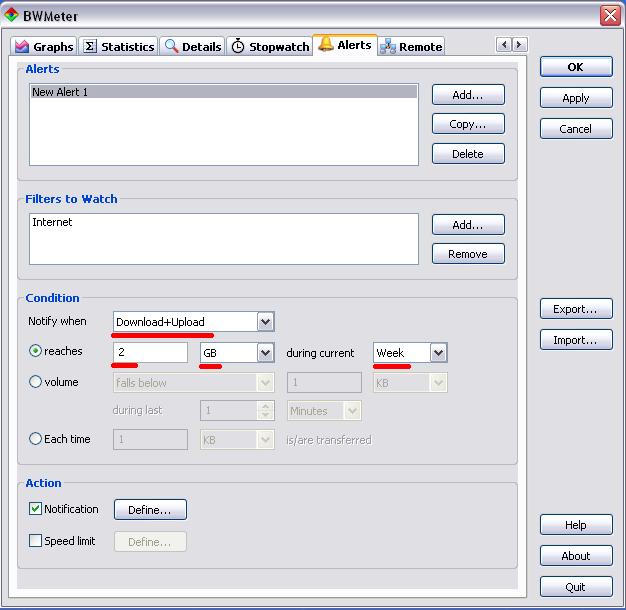The height and width of the screenshot is (610, 626).
Task: Select 'New Alert 1' in Alerts list
Action: click(223, 92)
